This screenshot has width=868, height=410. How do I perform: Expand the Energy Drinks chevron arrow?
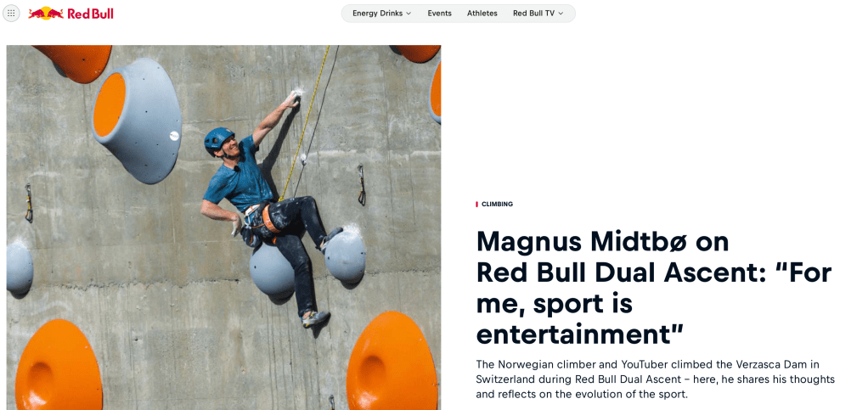point(409,14)
